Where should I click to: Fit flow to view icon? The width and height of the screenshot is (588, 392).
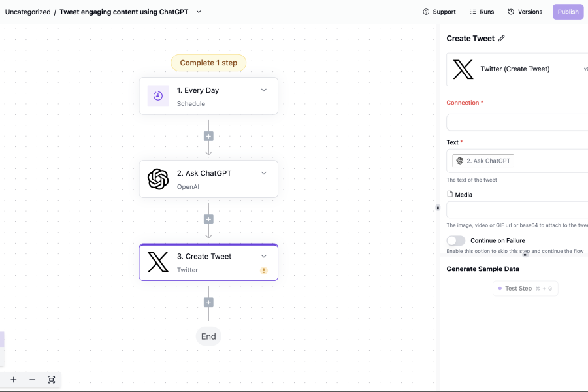pos(52,380)
